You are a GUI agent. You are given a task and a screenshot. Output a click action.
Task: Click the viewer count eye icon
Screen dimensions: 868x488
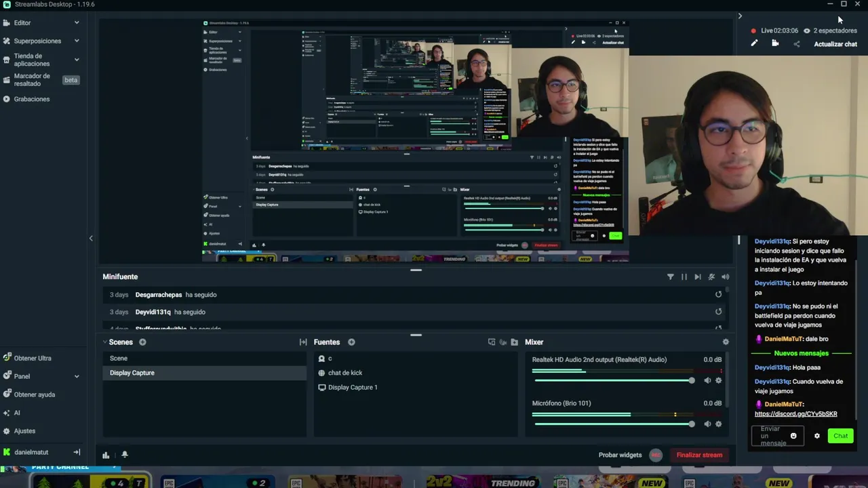pos(807,30)
